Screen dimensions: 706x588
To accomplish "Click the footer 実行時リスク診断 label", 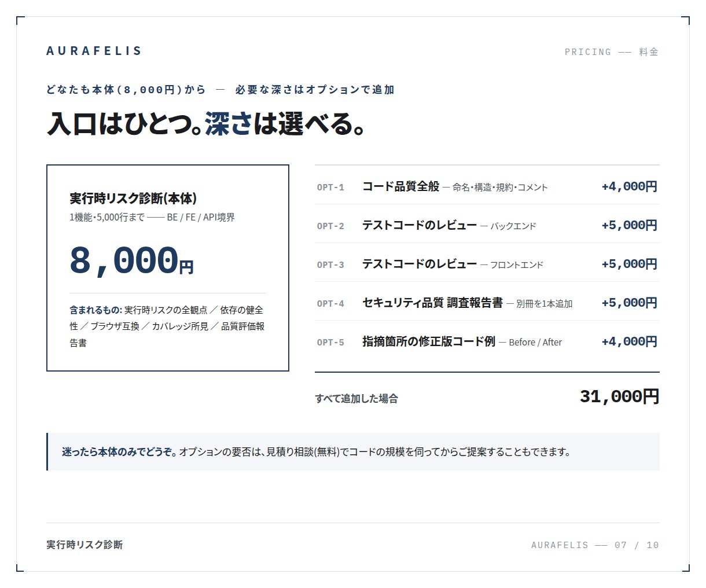I will click(84, 545).
